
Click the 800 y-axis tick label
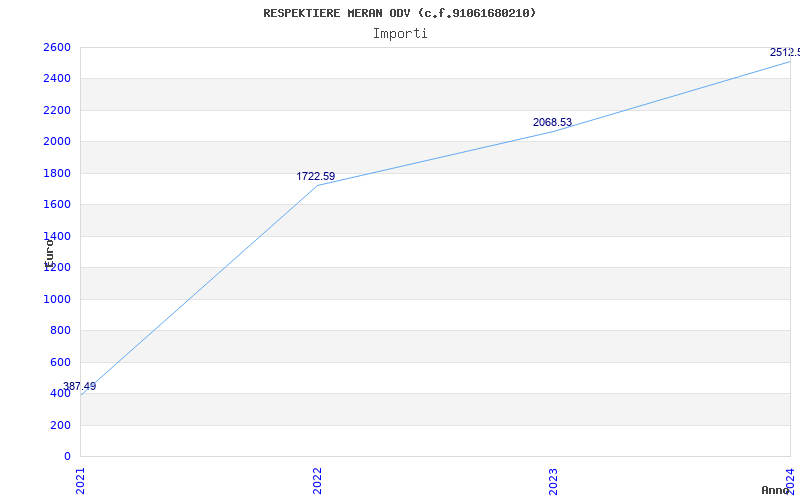coord(60,331)
